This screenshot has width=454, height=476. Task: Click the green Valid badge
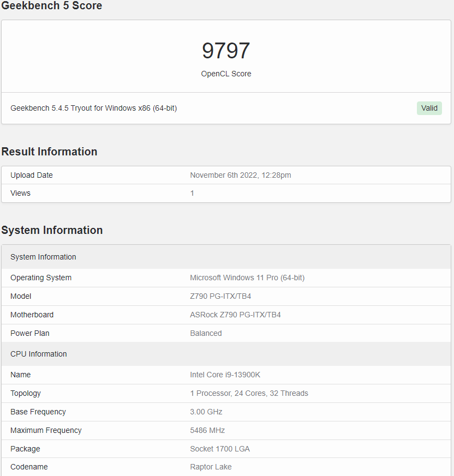click(429, 108)
